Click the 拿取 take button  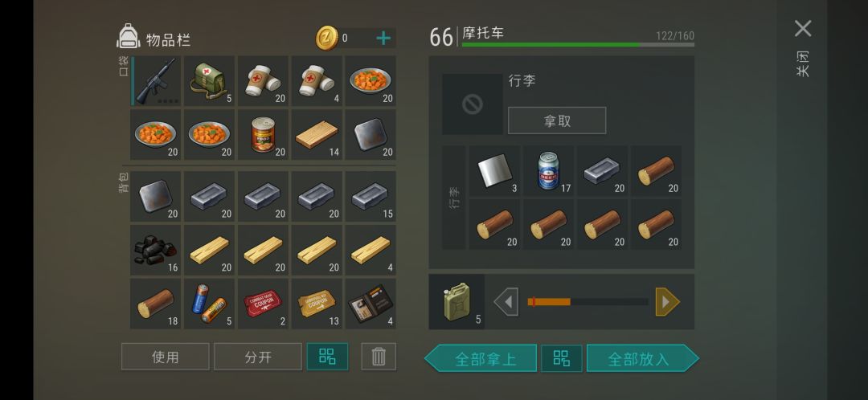click(x=557, y=120)
